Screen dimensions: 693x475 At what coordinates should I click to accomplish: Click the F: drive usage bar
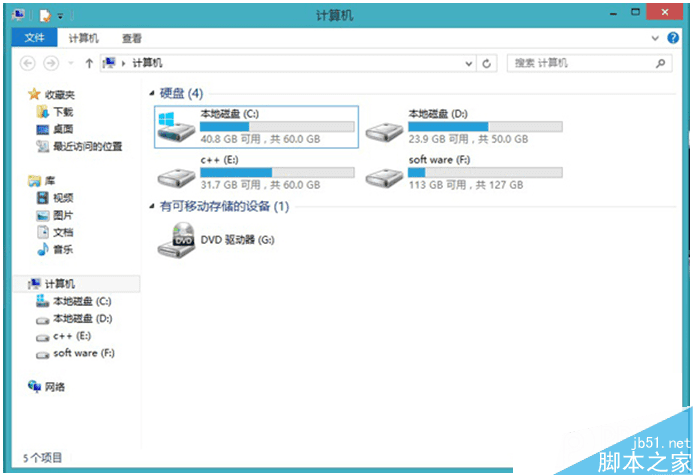[485, 172]
